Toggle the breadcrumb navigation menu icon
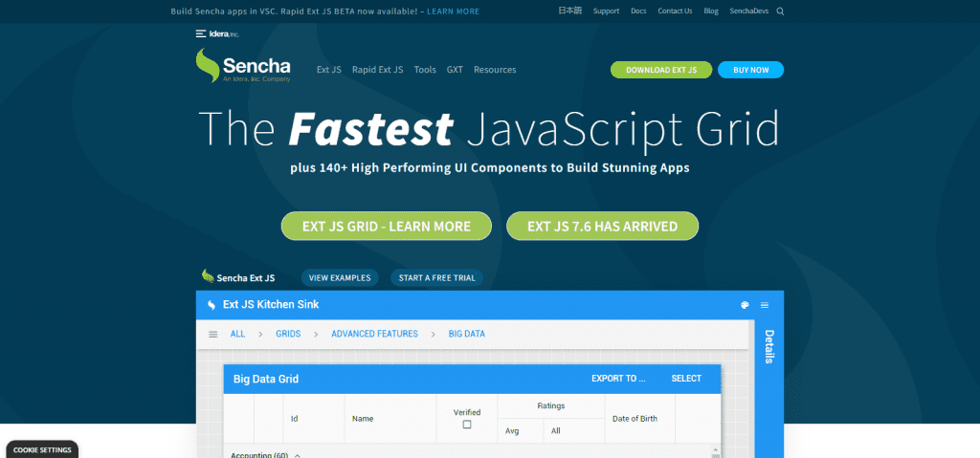980x458 pixels. pos(213,335)
